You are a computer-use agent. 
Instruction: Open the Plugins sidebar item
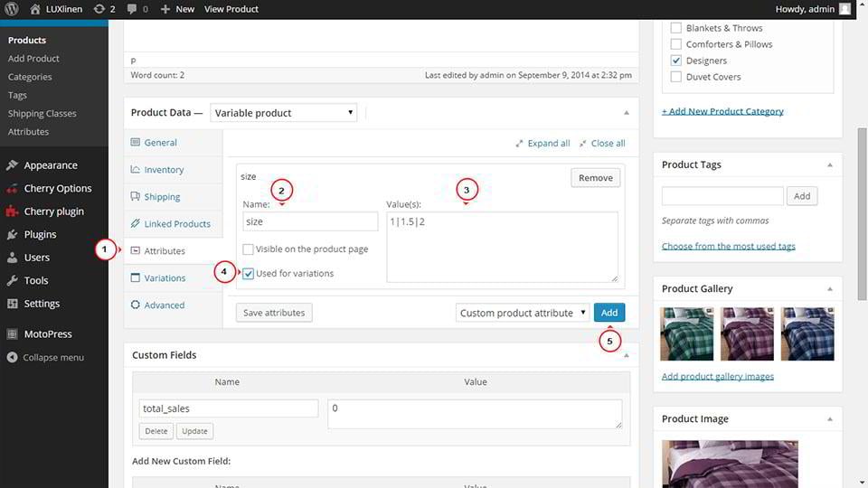pos(40,234)
